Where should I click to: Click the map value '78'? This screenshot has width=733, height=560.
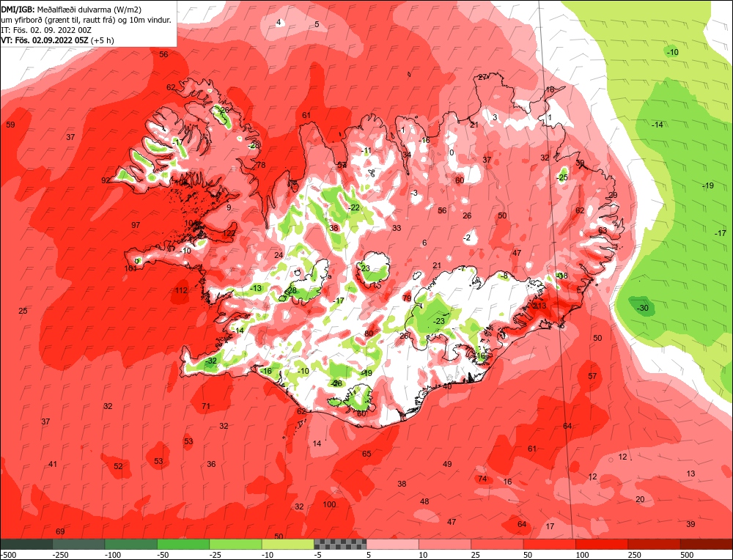pos(261,165)
